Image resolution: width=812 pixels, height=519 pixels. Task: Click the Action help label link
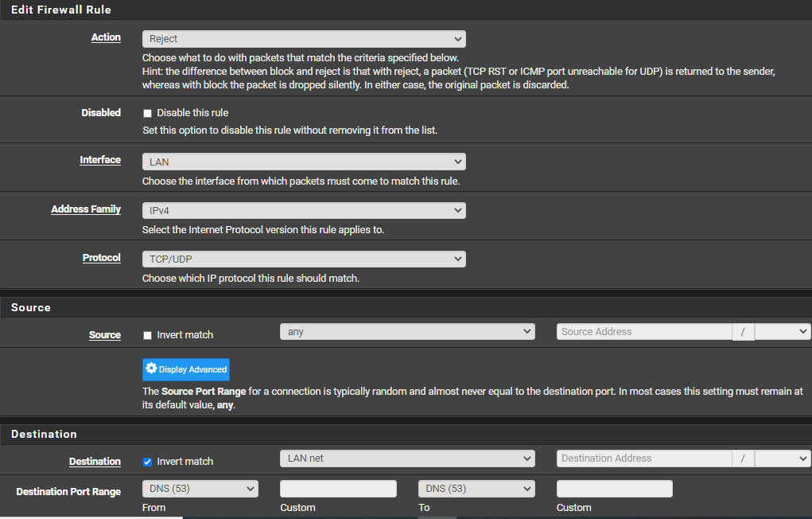106,37
